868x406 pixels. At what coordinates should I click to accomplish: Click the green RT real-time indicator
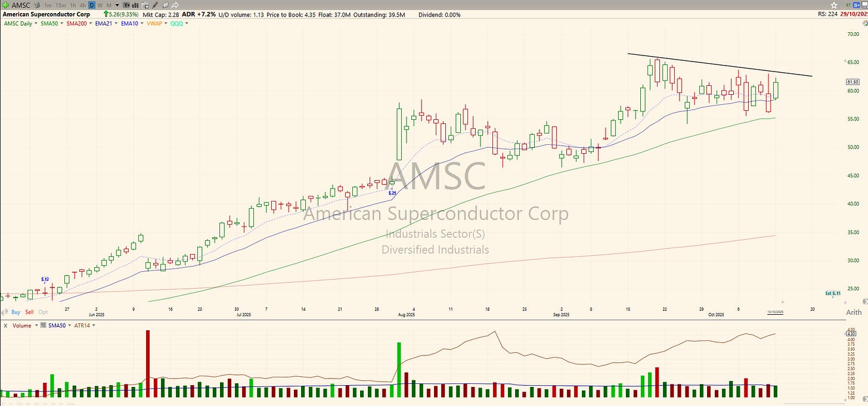(x=848, y=5)
